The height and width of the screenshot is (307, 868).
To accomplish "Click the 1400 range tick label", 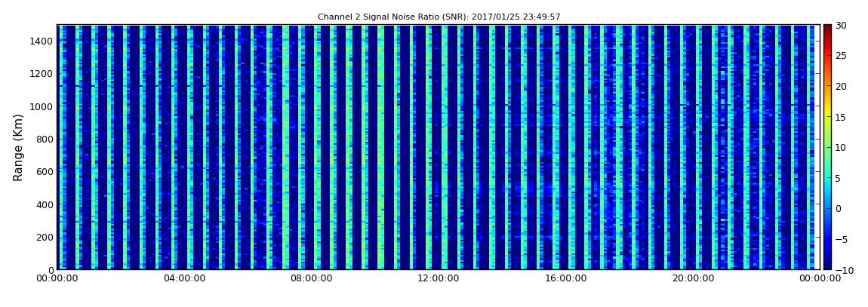I will 42,41.
